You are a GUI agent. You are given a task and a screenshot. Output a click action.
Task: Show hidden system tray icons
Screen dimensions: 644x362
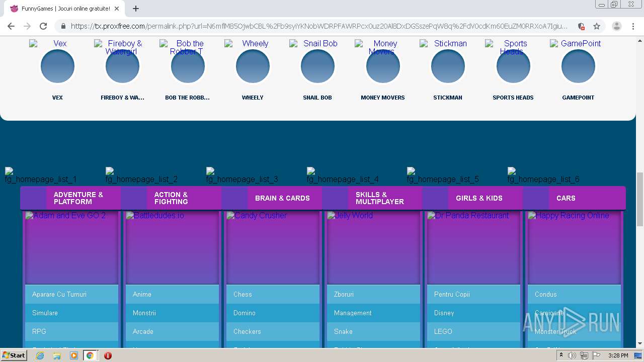point(561,355)
